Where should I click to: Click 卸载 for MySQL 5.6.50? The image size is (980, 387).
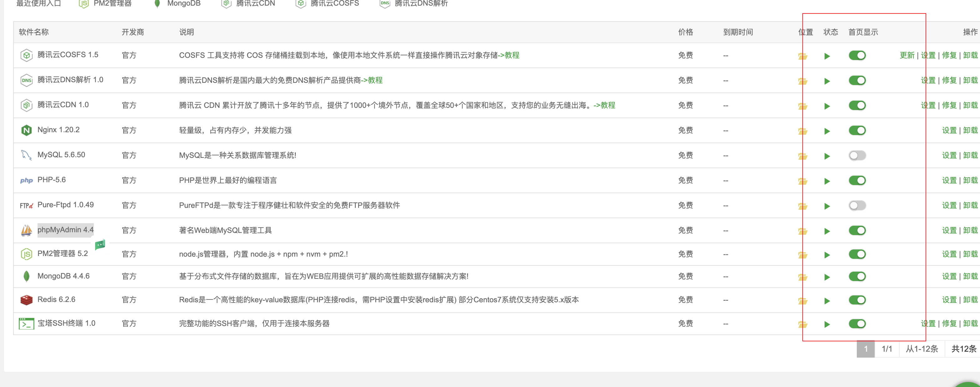point(970,155)
